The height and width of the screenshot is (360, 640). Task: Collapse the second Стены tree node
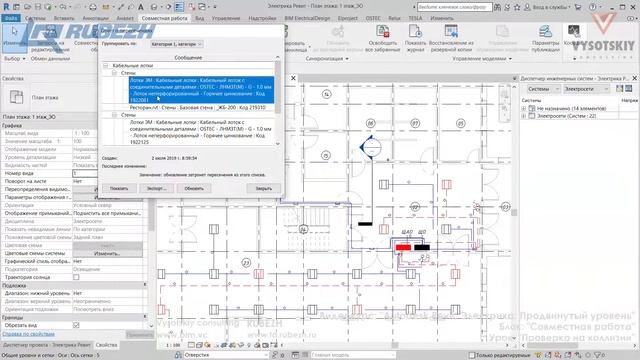(x=115, y=115)
